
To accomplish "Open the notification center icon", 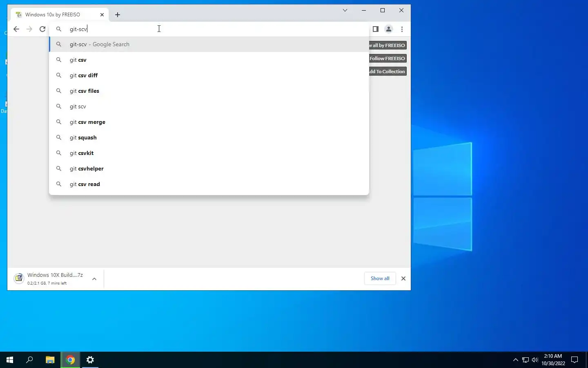I will pyautogui.click(x=575, y=360).
